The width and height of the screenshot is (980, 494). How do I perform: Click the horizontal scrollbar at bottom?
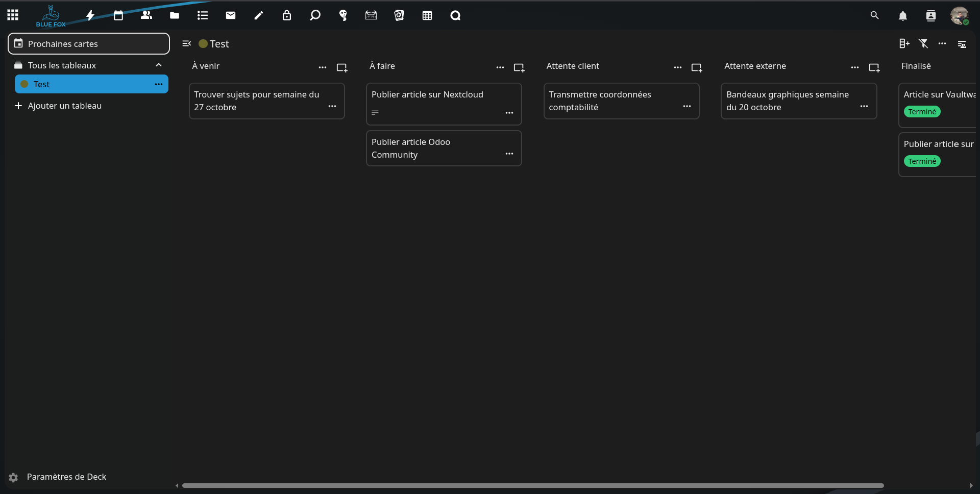click(x=532, y=486)
